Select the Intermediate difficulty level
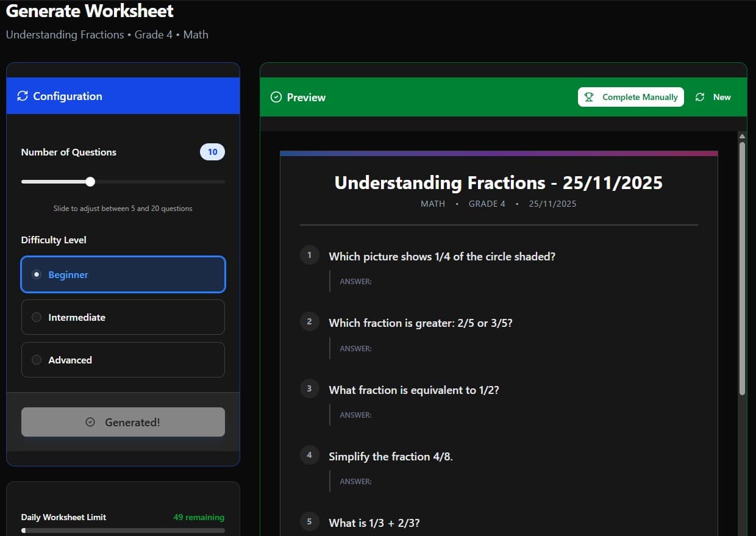The width and height of the screenshot is (756, 536). pos(123,317)
